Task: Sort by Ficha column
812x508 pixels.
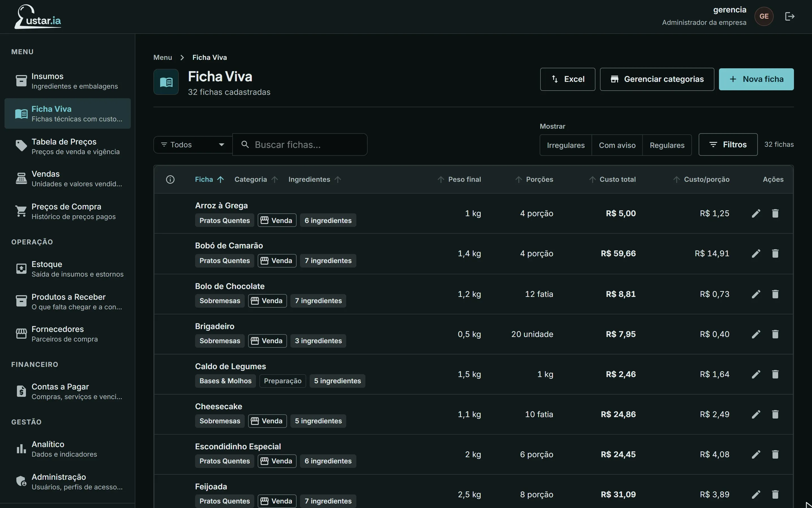Action: click(x=209, y=179)
